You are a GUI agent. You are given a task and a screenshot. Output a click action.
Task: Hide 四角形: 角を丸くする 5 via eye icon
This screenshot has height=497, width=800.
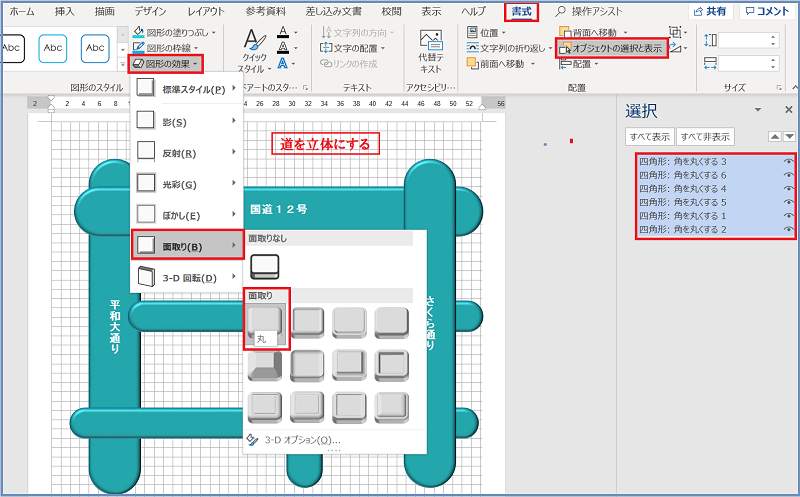pos(788,202)
